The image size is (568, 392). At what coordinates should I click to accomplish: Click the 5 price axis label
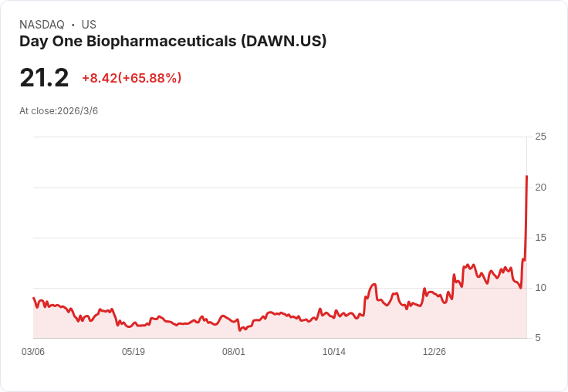click(x=538, y=338)
